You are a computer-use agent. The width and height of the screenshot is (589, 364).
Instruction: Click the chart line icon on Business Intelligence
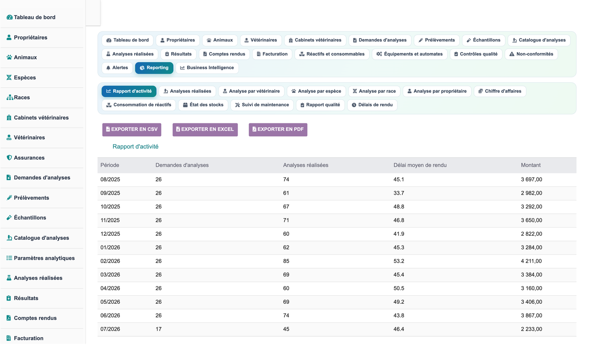click(x=183, y=68)
